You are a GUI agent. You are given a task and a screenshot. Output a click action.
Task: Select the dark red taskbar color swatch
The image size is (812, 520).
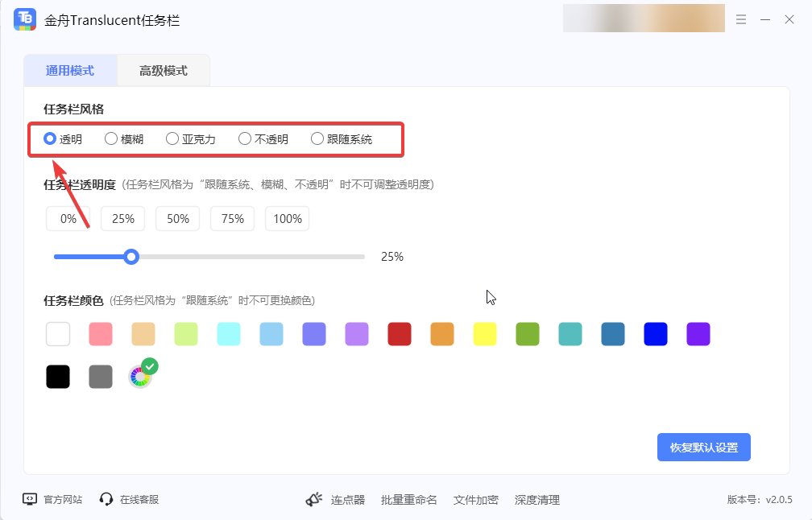tap(400, 333)
